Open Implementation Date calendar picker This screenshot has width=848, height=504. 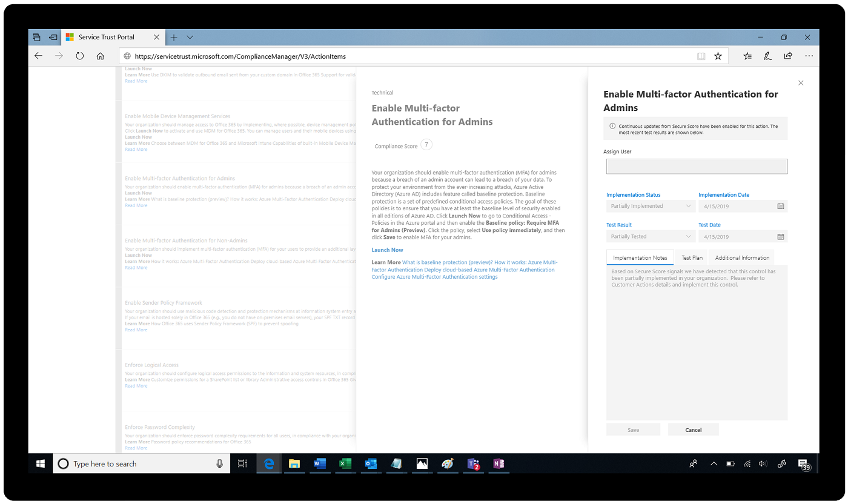point(781,207)
